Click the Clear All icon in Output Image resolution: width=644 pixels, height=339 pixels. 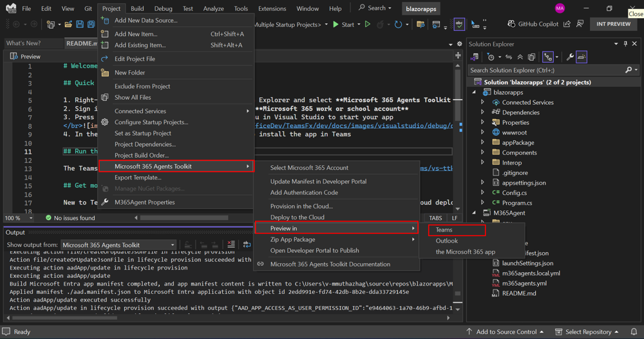[x=231, y=245]
